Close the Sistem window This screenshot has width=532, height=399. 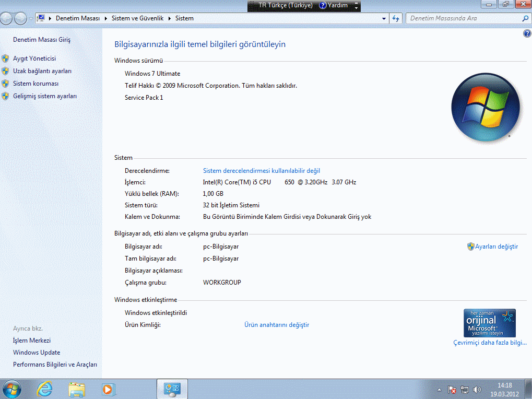click(523, 4)
